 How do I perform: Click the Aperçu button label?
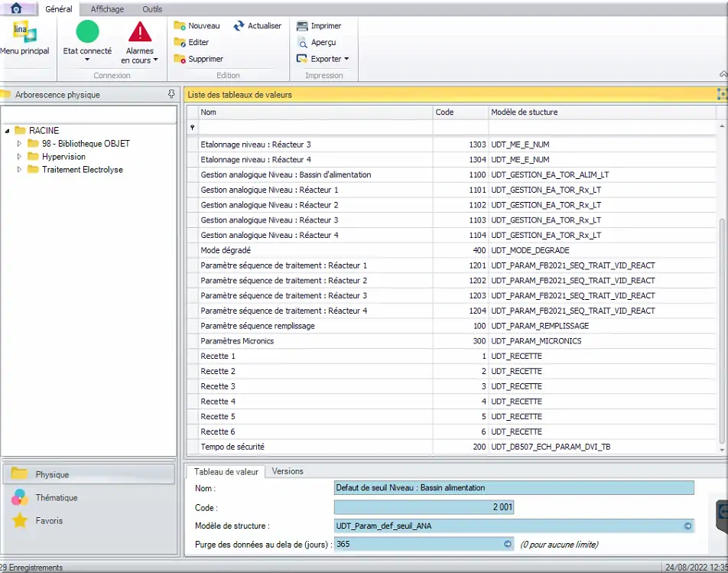click(x=323, y=43)
